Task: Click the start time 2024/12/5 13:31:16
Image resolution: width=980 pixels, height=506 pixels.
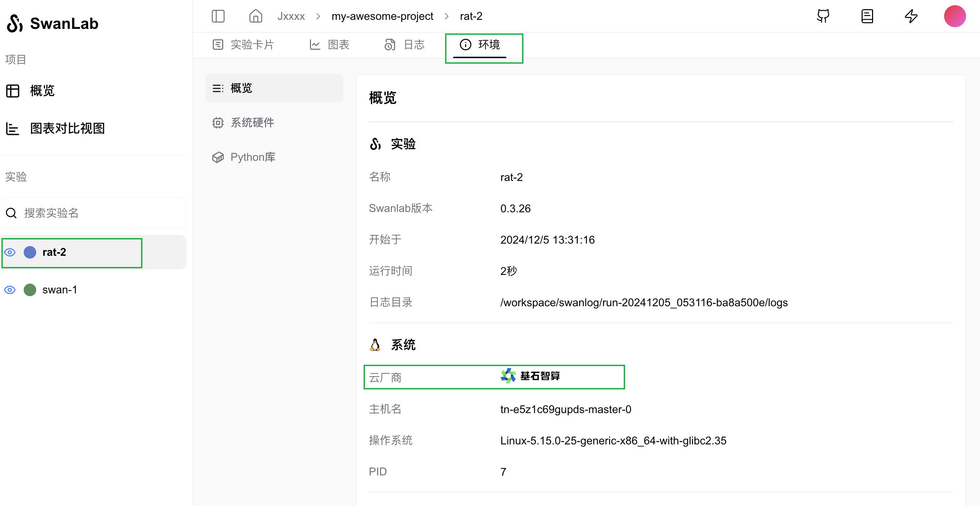Action: (x=547, y=240)
